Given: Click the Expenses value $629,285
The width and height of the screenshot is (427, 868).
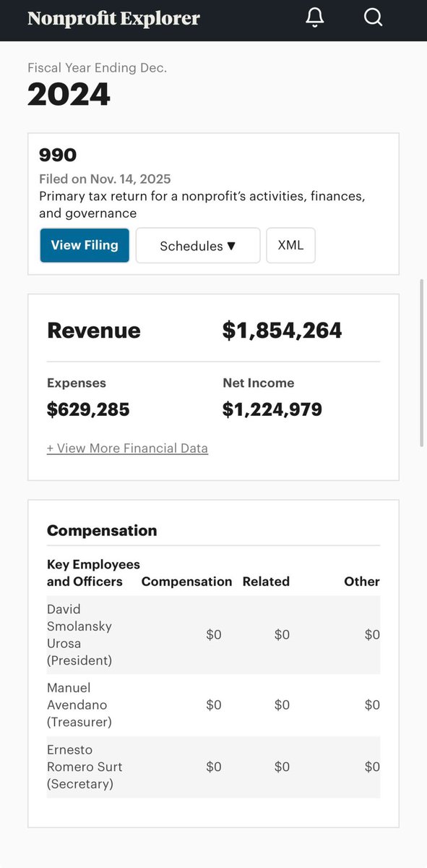Looking at the screenshot, I should (88, 410).
